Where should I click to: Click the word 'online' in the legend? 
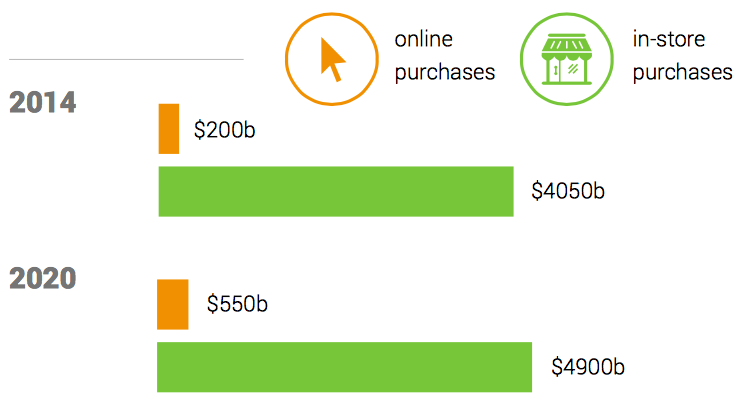[x=424, y=40]
